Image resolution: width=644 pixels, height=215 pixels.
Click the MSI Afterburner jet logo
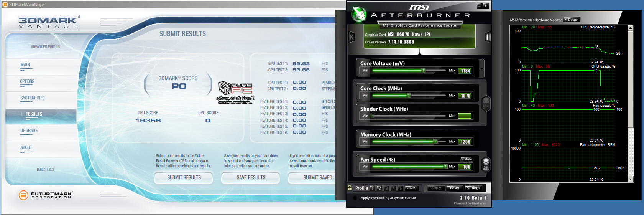[x=359, y=14]
